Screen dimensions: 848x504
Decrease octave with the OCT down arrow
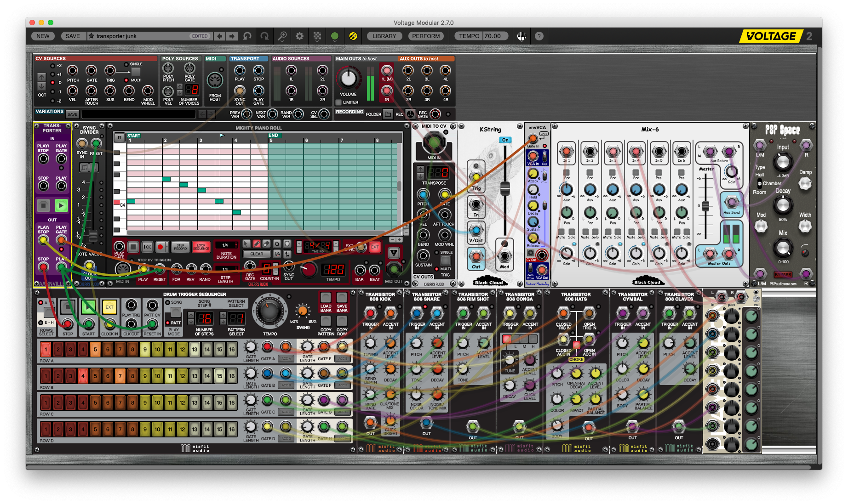41,86
